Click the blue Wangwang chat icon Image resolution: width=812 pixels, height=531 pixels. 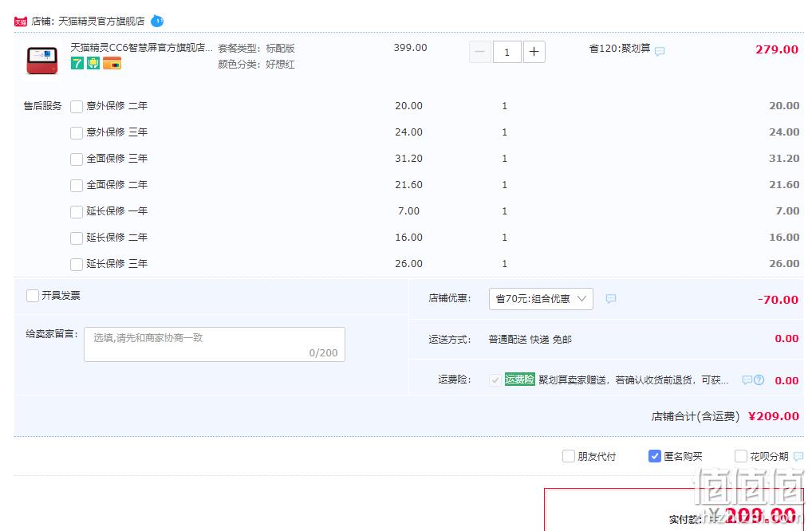pyautogui.click(x=157, y=22)
